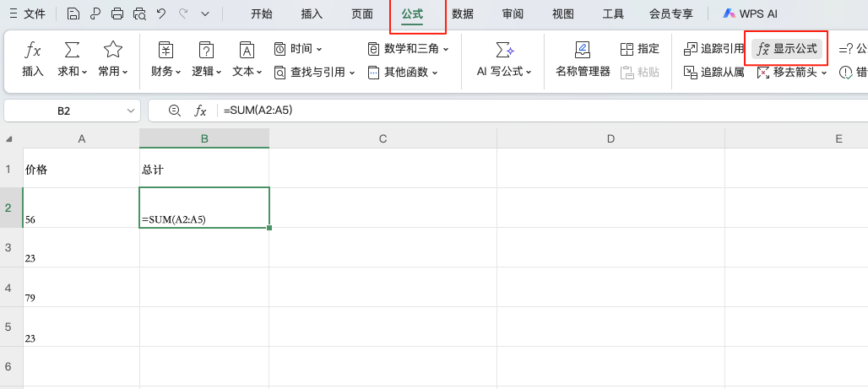Viewport: 868px width, 389px height.
Task: Open the Name Manager (名称管理器)
Action: click(583, 58)
